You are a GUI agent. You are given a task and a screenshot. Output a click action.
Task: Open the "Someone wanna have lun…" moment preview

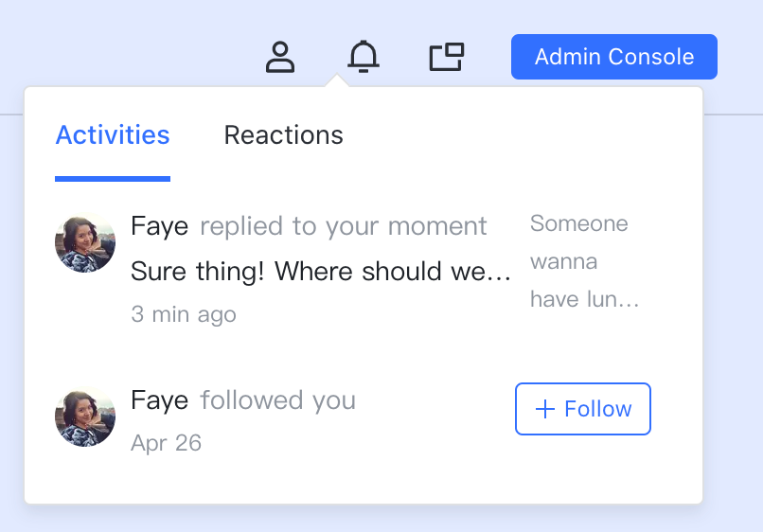tap(584, 262)
